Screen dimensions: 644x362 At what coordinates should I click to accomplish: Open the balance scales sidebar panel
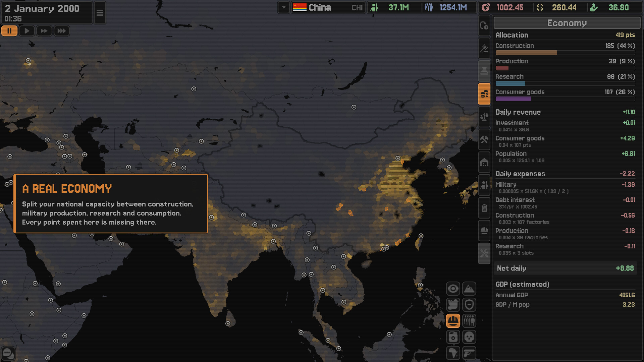tap(484, 117)
